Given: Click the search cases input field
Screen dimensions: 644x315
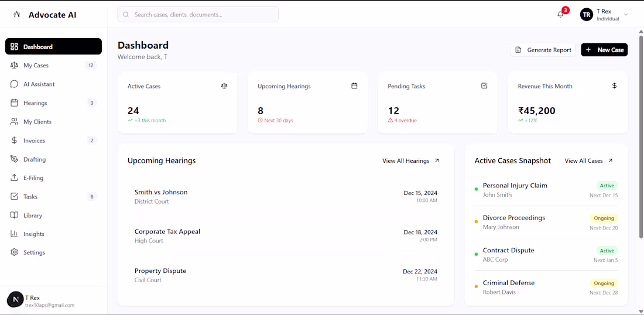Looking at the screenshot, I should click(x=198, y=15).
